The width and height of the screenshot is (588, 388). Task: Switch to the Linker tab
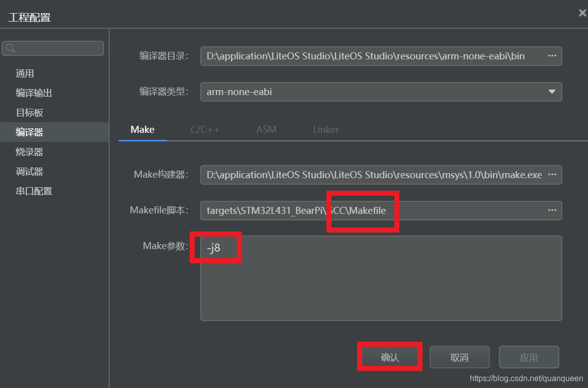coord(326,129)
